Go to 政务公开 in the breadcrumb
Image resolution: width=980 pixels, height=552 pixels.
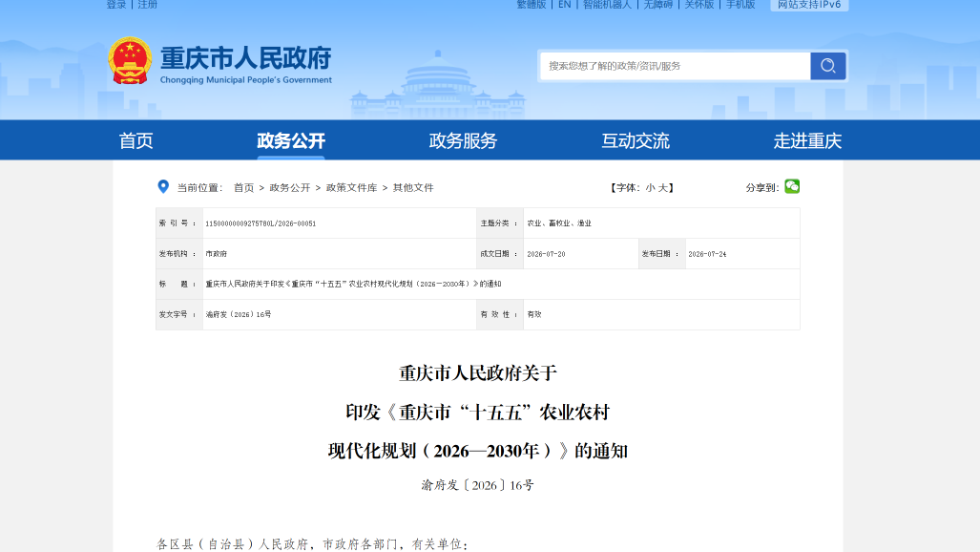pos(290,188)
